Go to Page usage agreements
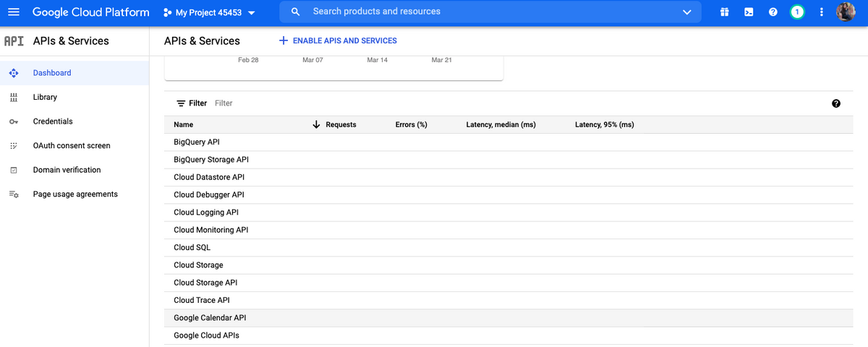The height and width of the screenshot is (347, 868). [75, 194]
